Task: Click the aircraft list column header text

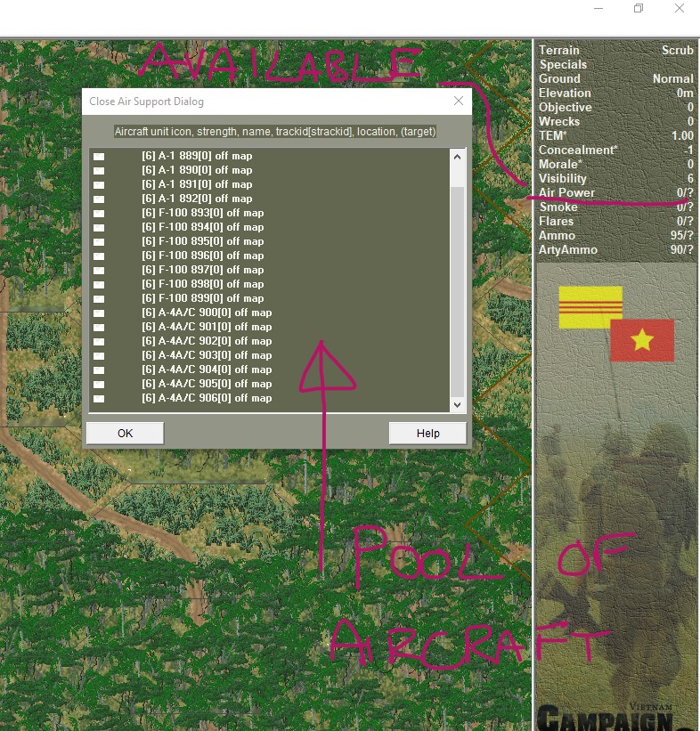Action: pos(275,132)
